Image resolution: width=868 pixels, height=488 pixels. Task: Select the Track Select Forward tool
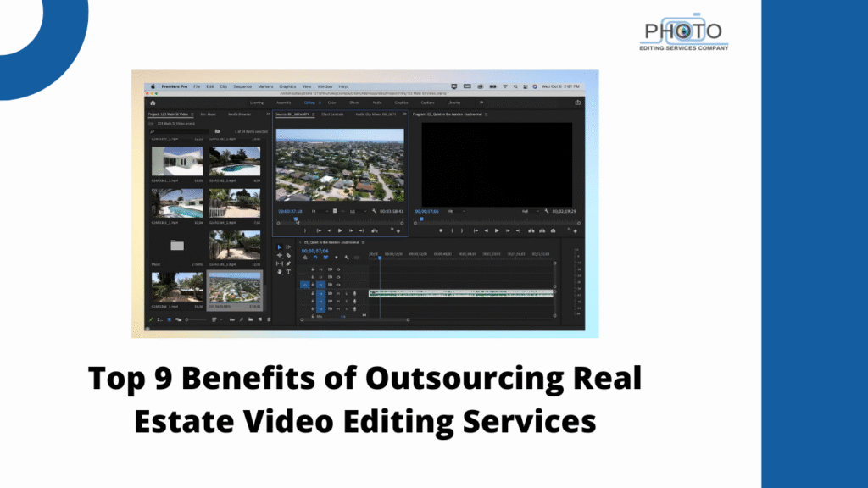click(x=288, y=247)
